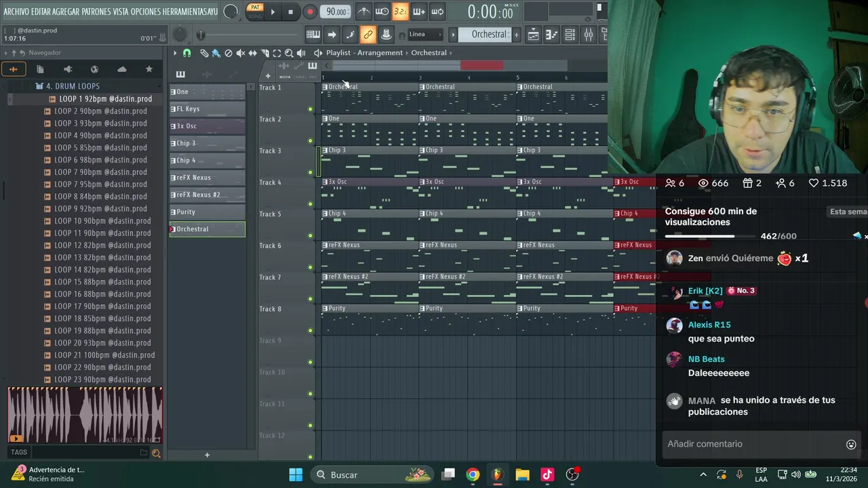Screen dimensions: 868x488
Task: Open the emoji picker in comments
Action: tap(851, 445)
